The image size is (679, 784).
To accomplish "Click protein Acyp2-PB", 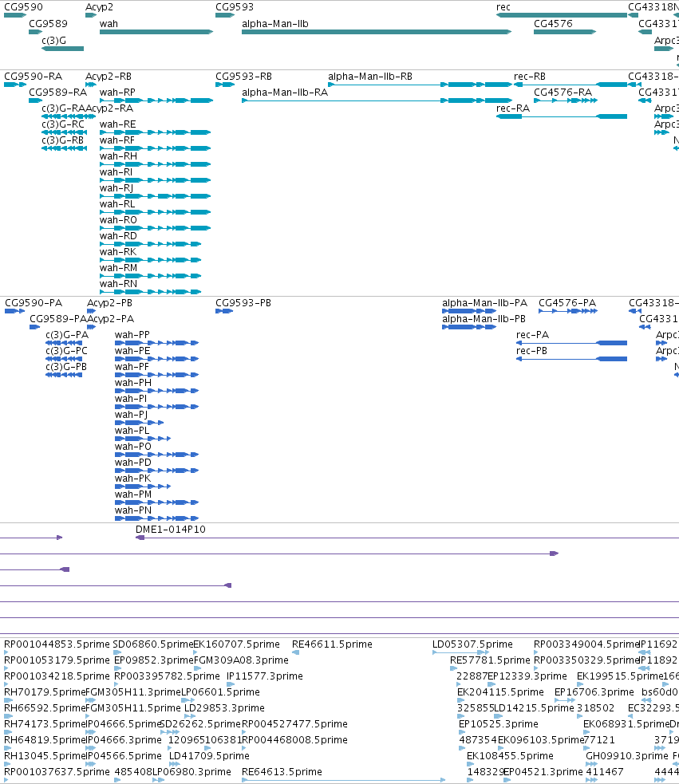I will (x=91, y=311).
